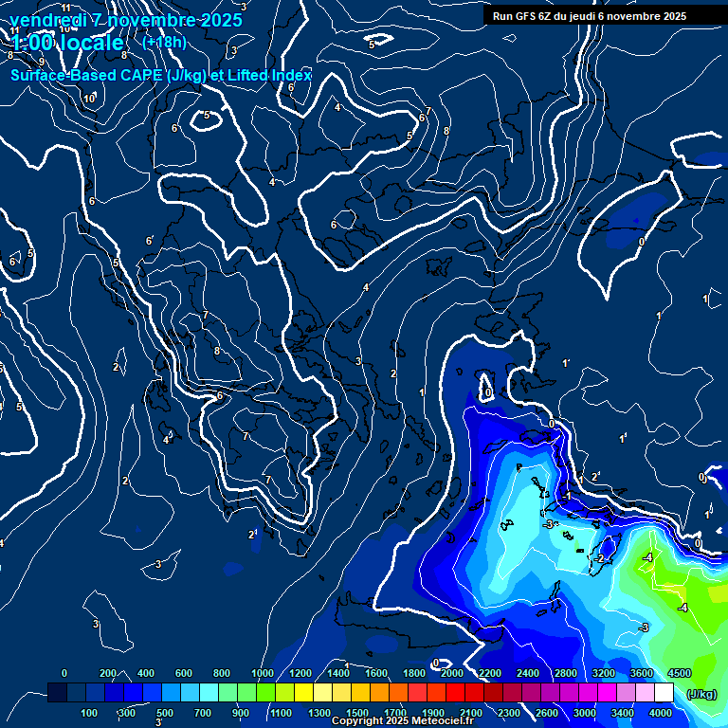Click the '1700' legend value
728x728 pixels.
pos(395,713)
